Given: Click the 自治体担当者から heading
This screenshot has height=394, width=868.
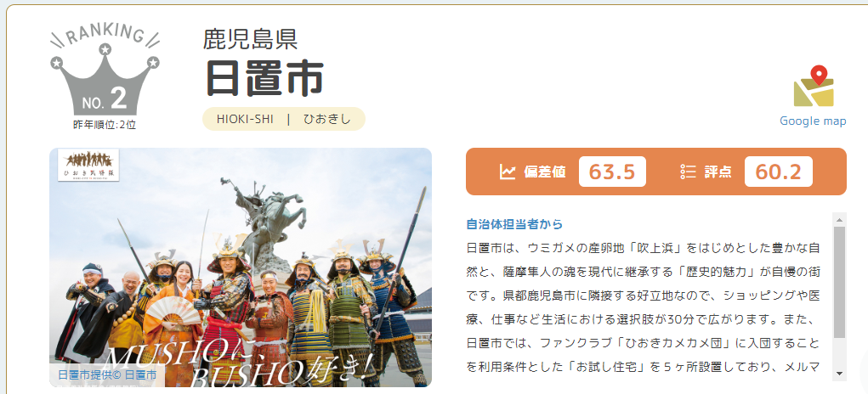Looking at the screenshot, I should click(515, 224).
